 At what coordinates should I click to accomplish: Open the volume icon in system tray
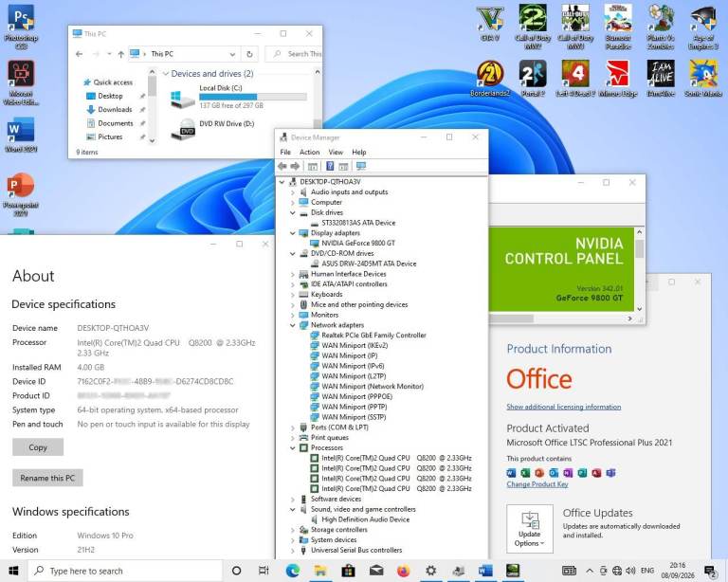pos(630,571)
